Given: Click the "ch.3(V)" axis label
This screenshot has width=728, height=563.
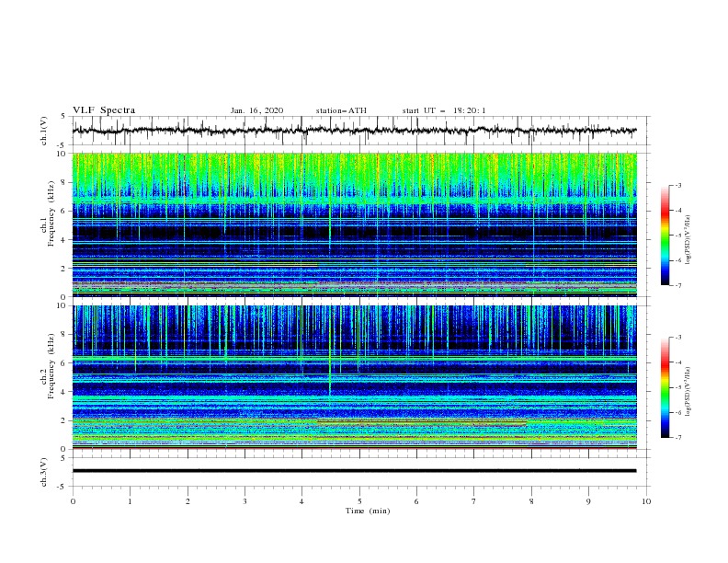Looking at the screenshot, I should tap(44, 472).
